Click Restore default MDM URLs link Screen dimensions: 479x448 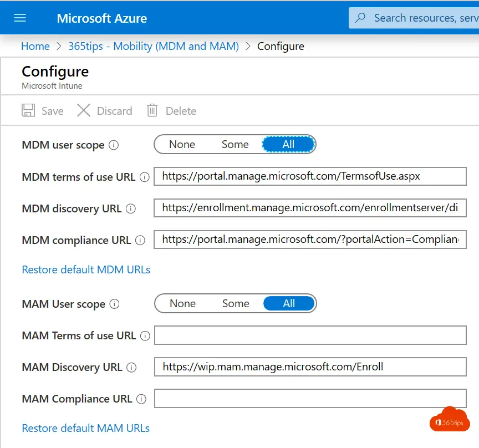point(86,269)
